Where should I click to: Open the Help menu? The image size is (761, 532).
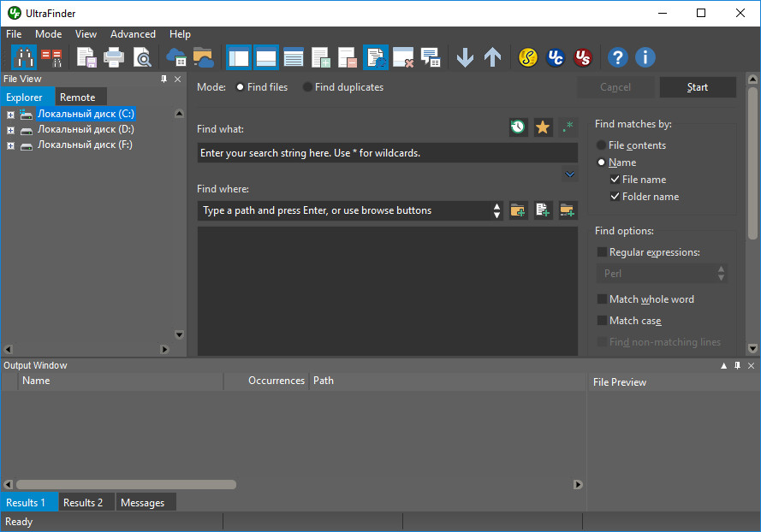tap(180, 34)
